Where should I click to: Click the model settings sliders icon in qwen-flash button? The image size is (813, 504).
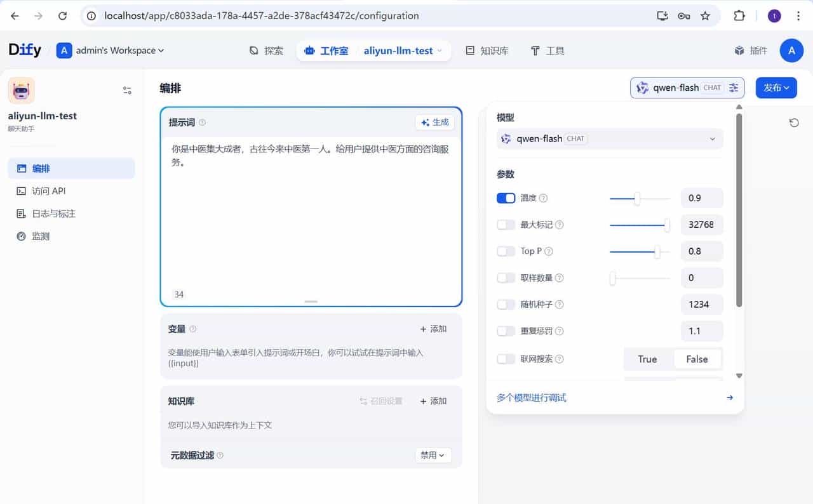734,88
